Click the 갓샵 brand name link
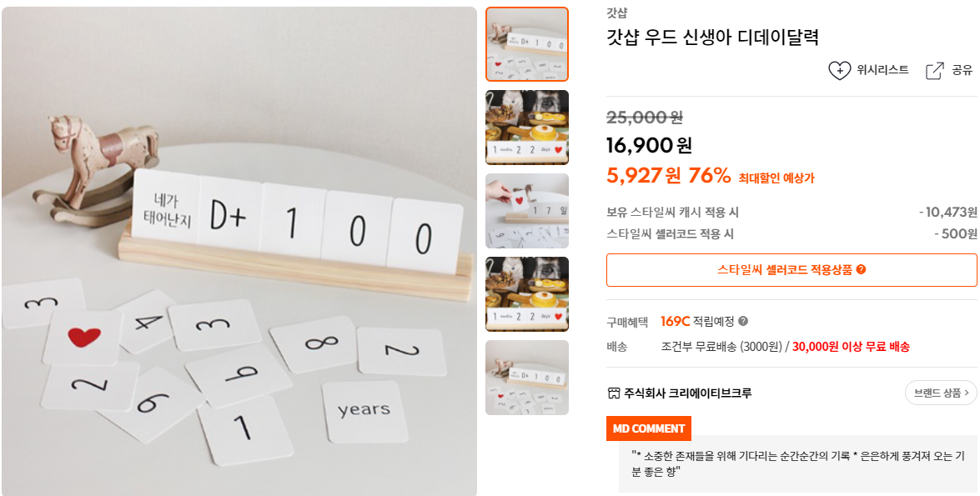 (x=616, y=13)
